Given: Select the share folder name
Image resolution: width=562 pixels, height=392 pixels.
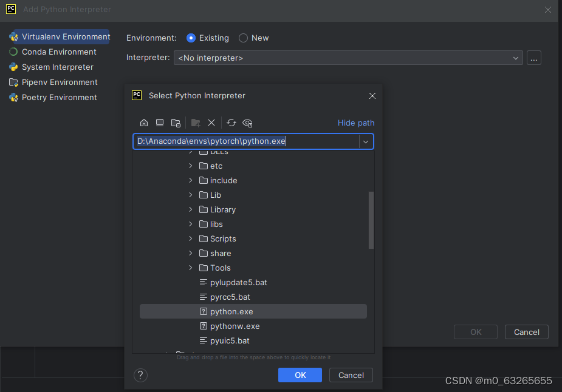Looking at the screenshot, I should point(221,253).
